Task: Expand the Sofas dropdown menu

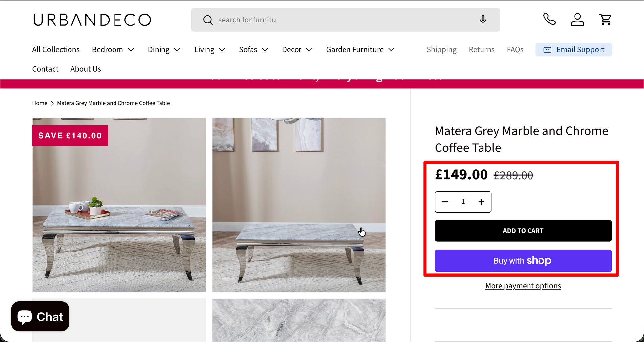Action: click(x=253, y=50)
